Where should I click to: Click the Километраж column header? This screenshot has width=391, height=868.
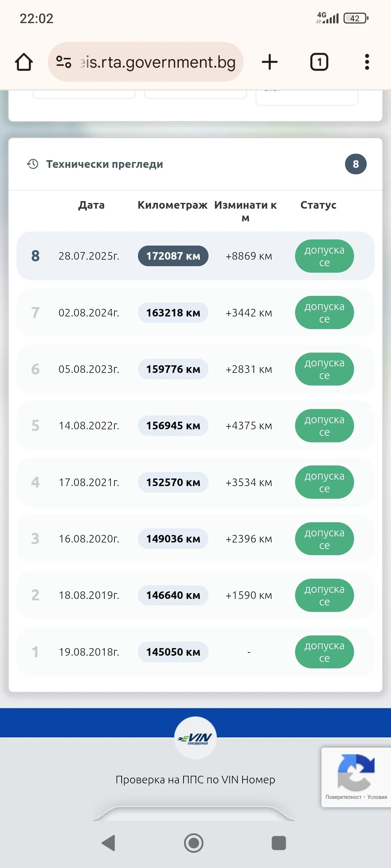click(172, 205)
